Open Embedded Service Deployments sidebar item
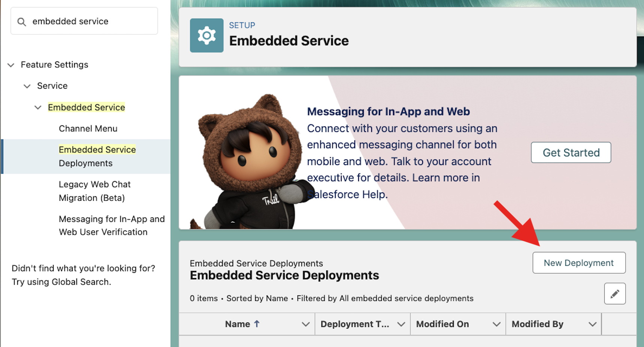The height and width of the screenshot is (347, 644). pyautogui.click(x=97, y=156)
